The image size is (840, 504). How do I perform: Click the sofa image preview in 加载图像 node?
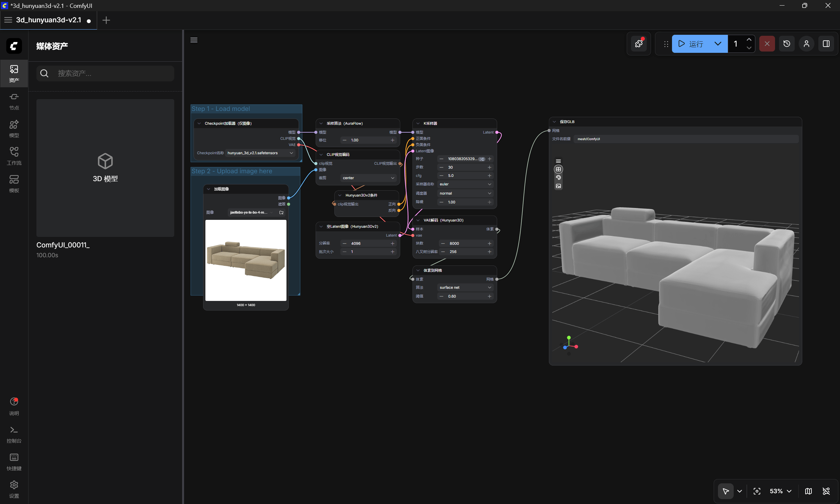pyautogui.click(x=246, y=260)
